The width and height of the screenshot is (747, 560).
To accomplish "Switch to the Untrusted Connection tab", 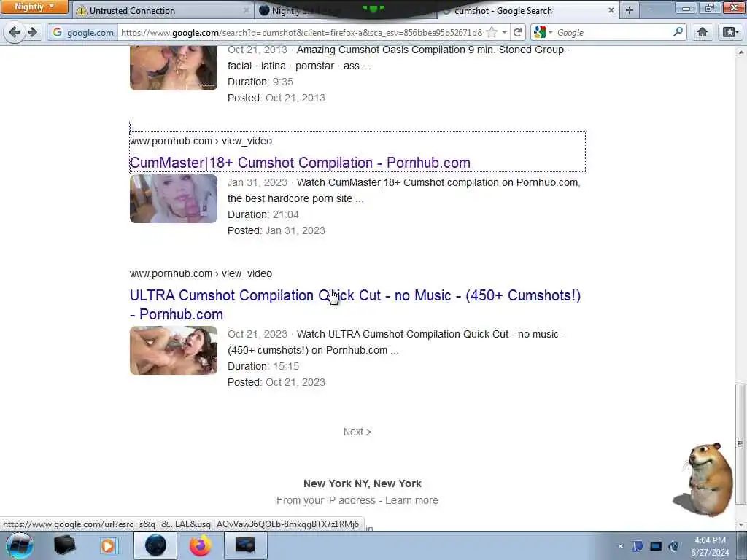I will tap(163, 10).
